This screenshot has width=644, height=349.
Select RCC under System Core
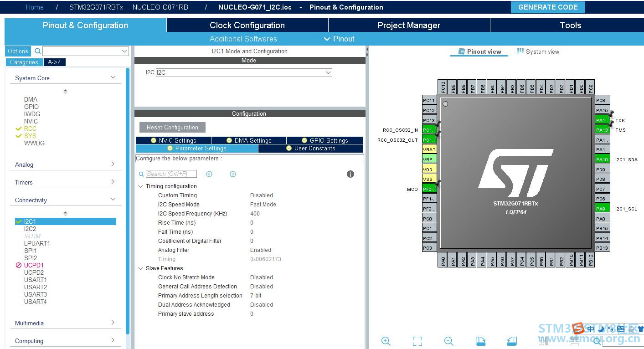[30, 128]
